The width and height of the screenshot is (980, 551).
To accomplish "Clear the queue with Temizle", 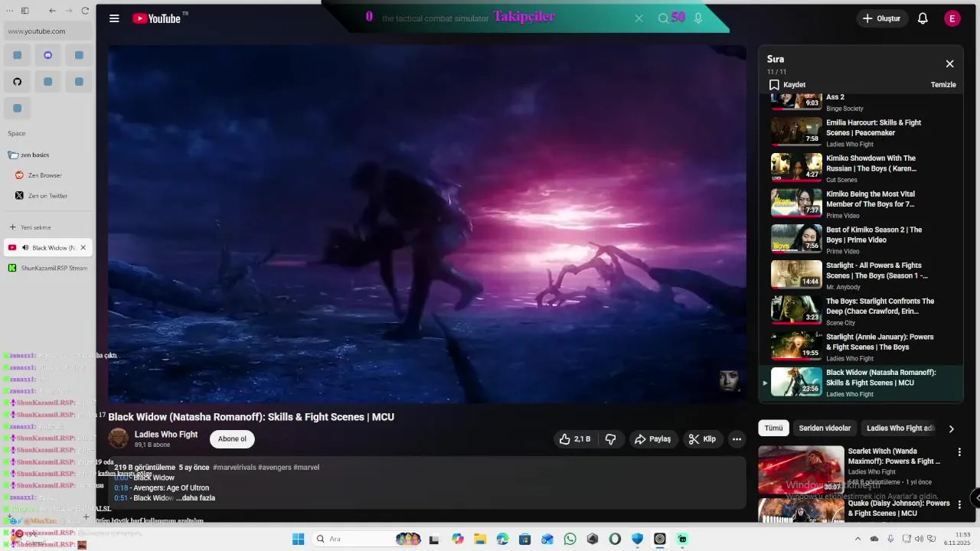I will (943, 85).
